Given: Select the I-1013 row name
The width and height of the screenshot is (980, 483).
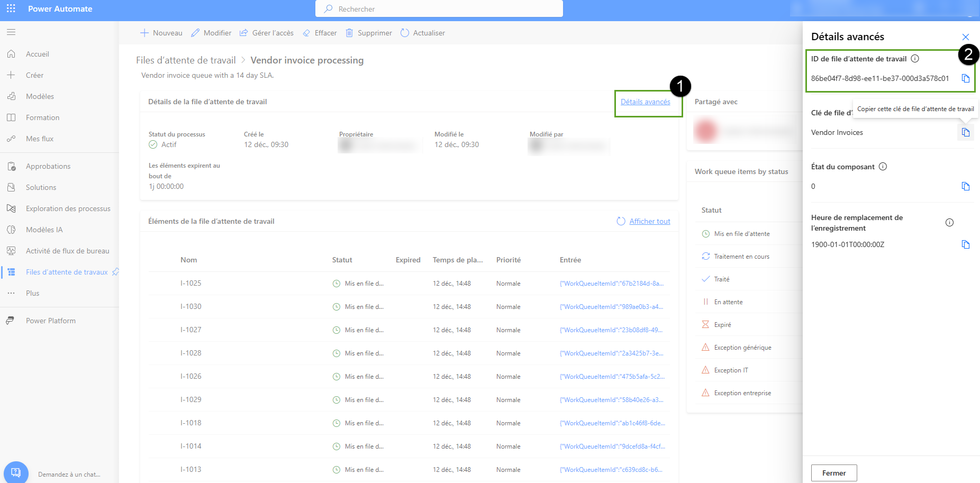Looking at the screenshot, I should (190, 469).
